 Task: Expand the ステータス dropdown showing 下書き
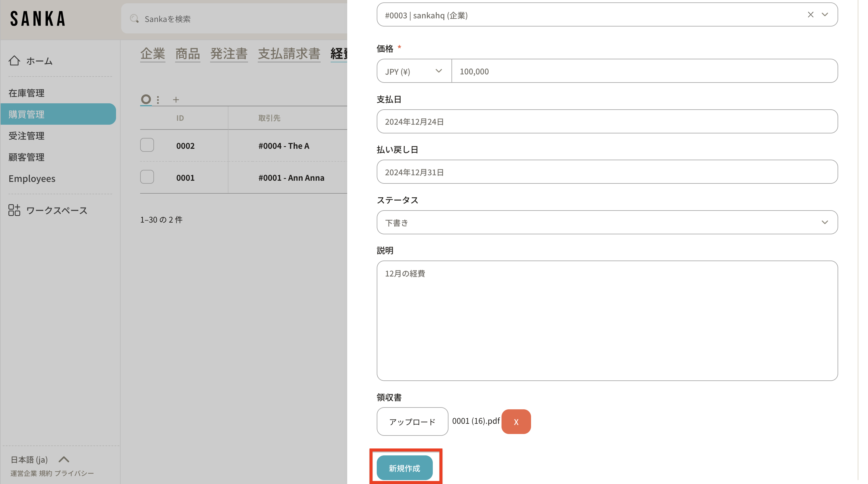point(607,222)
